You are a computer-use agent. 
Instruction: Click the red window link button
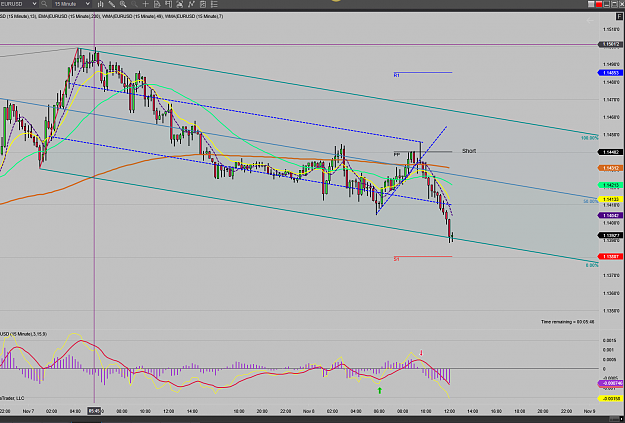pyautogui.click(x=599, y=4)
